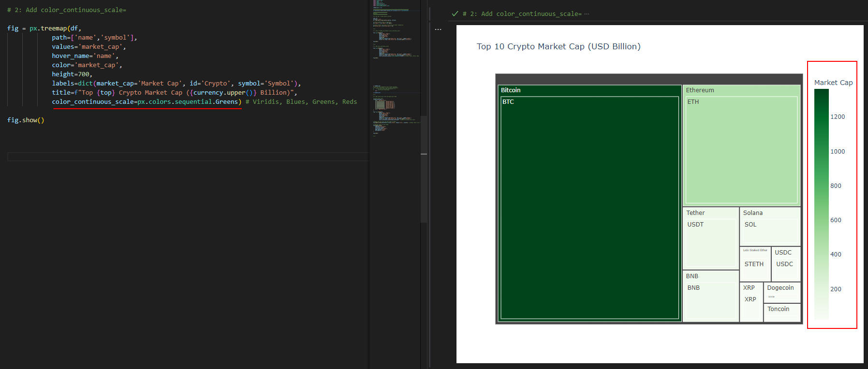Viewport: 868px width, 369px height.
Task: Select the BTC treemap block
Action: 589,208
